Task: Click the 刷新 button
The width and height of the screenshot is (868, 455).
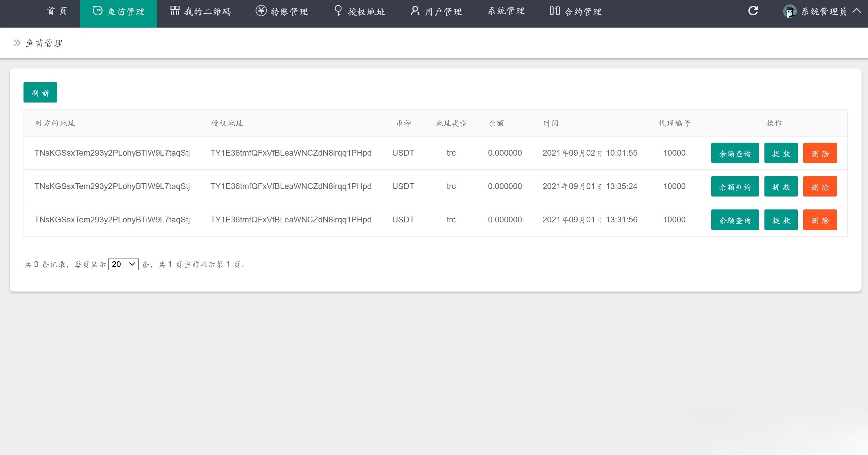Action: coord(40,92)
